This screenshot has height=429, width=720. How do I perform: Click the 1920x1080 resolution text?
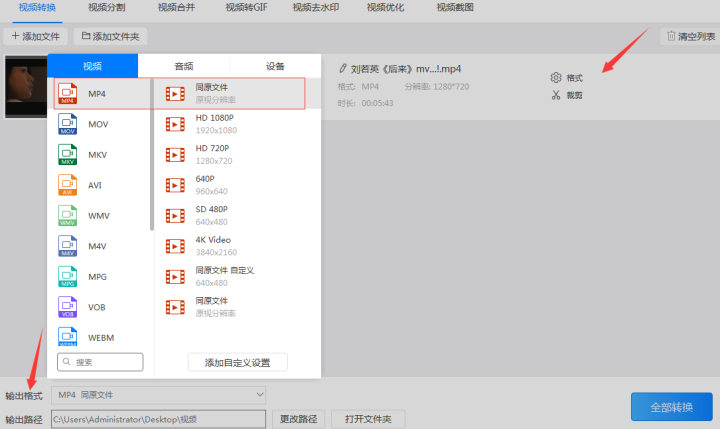point(216,130)
